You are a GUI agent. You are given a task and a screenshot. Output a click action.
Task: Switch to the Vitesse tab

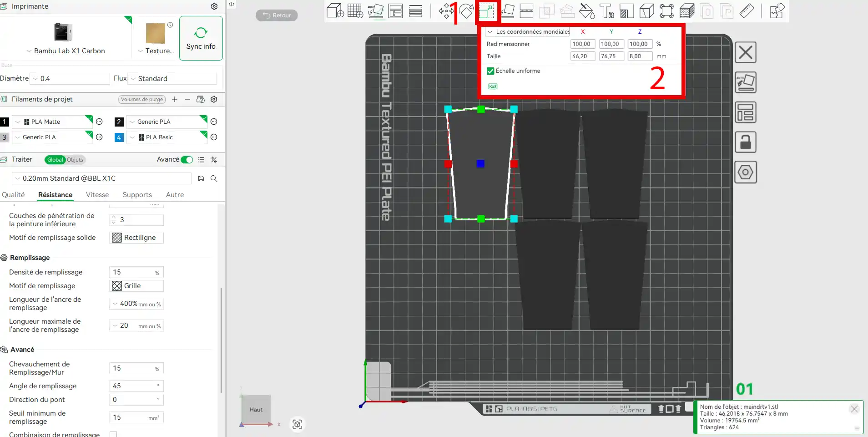[97, 195]
